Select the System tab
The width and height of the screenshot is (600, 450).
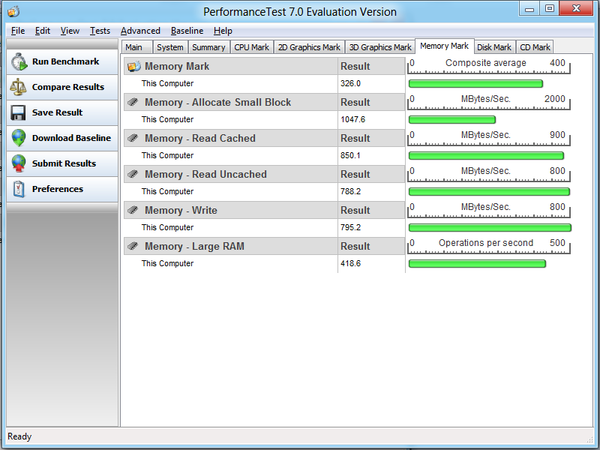point(170,47)
